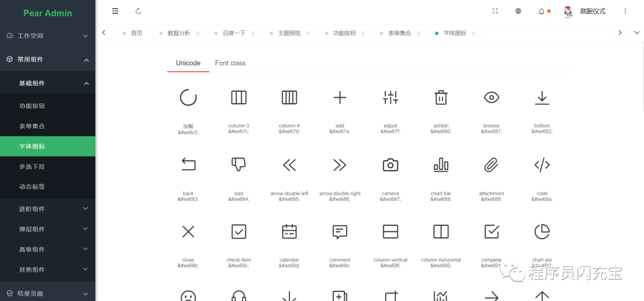Viewport: 644px width, 301px height.
Task: Open the notification bell
Action: coord(541,11)
